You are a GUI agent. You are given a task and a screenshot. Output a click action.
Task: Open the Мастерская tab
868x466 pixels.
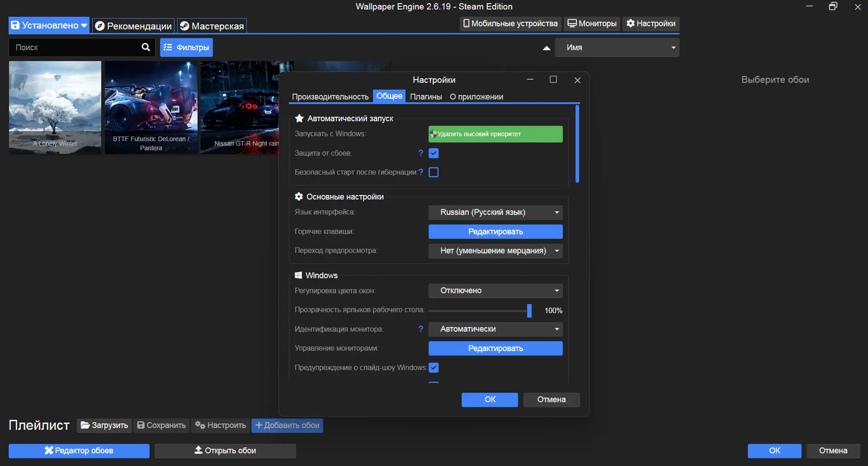pos(212,26)
